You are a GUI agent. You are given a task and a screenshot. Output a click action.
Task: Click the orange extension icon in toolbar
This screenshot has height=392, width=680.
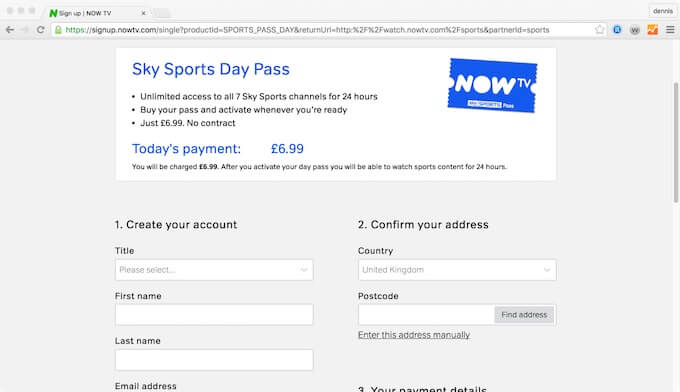click(x=652, y=29)
